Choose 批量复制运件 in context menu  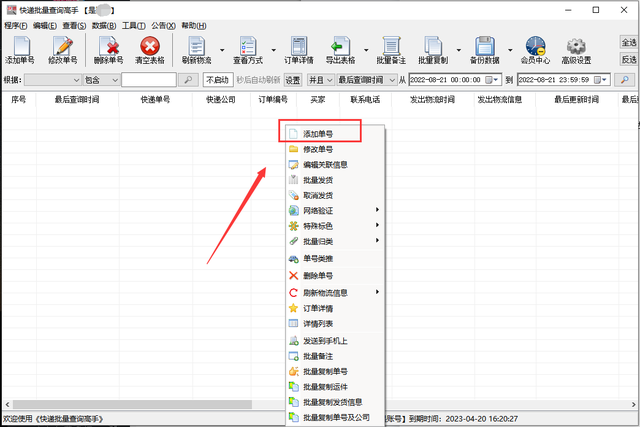point(335,387)
